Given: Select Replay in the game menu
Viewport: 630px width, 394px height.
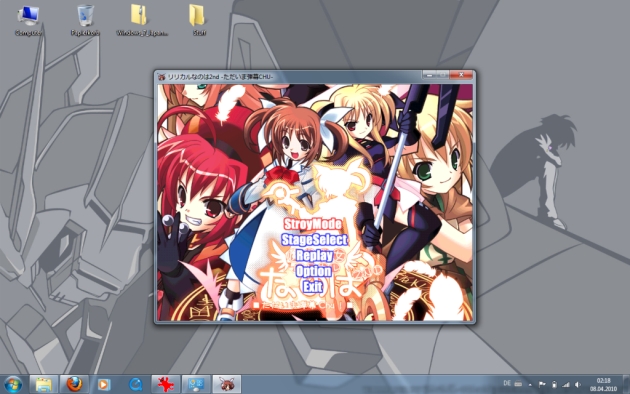Looking at the screenshot, I should pos(314,255).
